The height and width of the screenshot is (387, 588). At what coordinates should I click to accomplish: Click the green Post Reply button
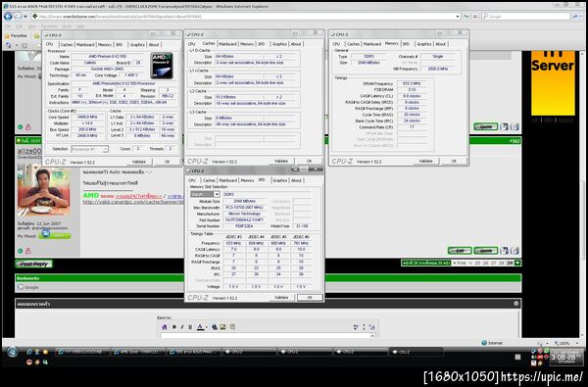click(x=33, y=264)
